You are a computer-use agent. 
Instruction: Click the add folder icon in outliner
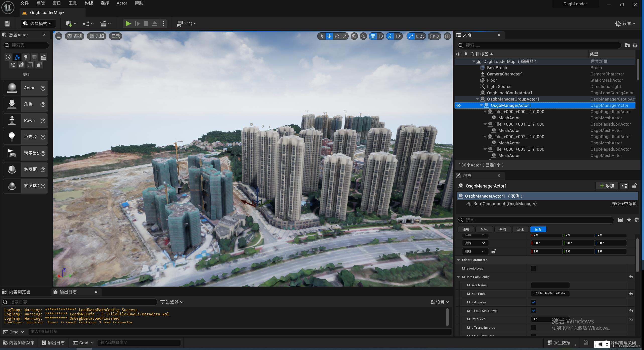[627, 45]
